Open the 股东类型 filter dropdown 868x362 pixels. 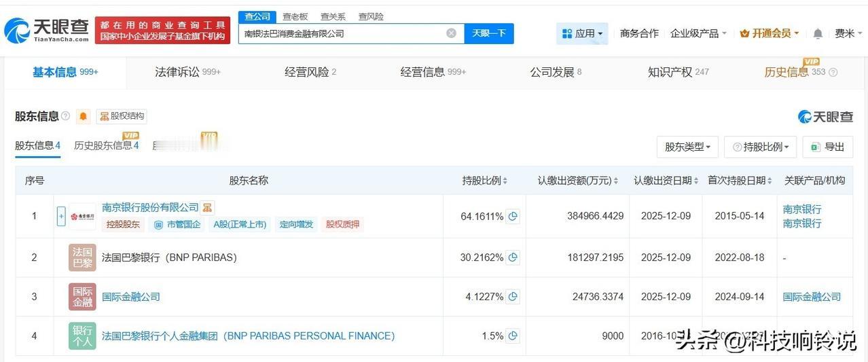click(x=687, y=147)
